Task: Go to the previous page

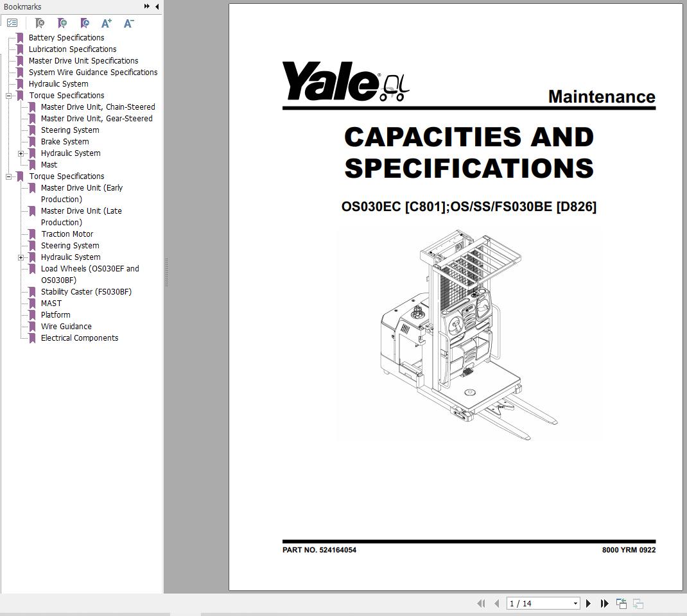Action: click(496, 603)
